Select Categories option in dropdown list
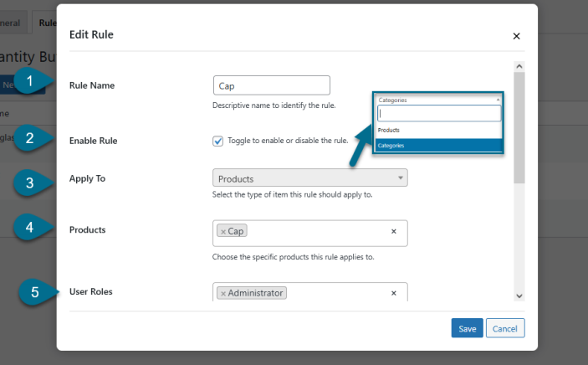Image resolution: width=588 pixels, height=365 pixels. tap(439, 145)
